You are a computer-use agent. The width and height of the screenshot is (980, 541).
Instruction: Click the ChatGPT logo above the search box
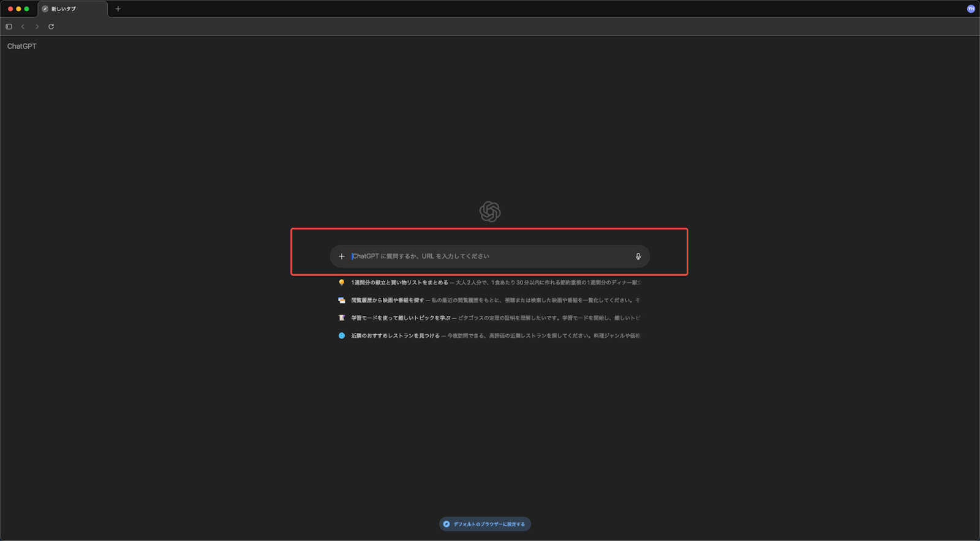tap(490, 212)
